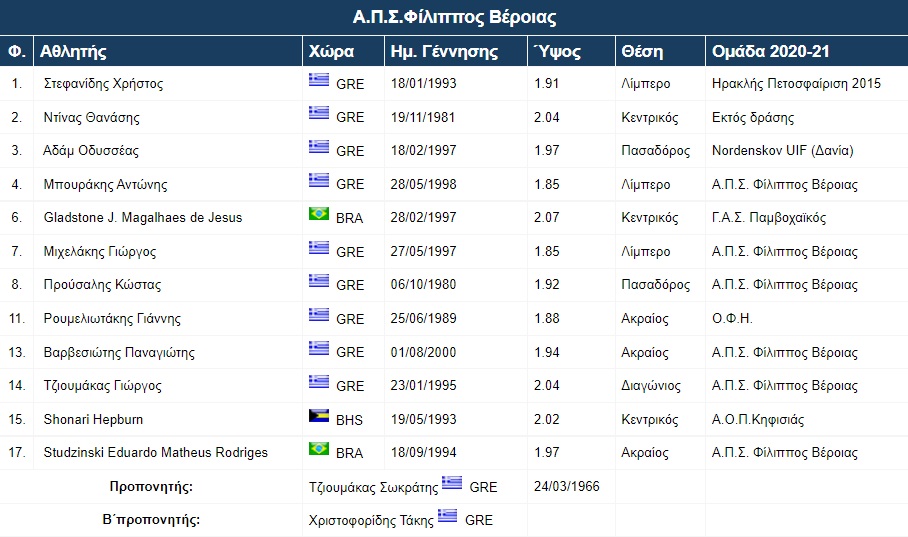Click the Greek flag in Ρουμελιωτάκης Γιάννης row
The width and height of the screenshot is (908, 537).
(x=318, y=315)
